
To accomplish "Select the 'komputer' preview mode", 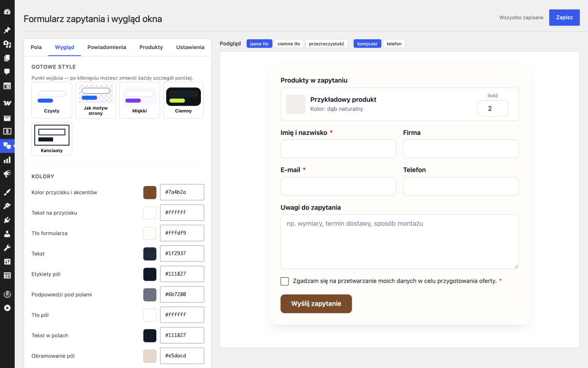I will click(367, 44).
